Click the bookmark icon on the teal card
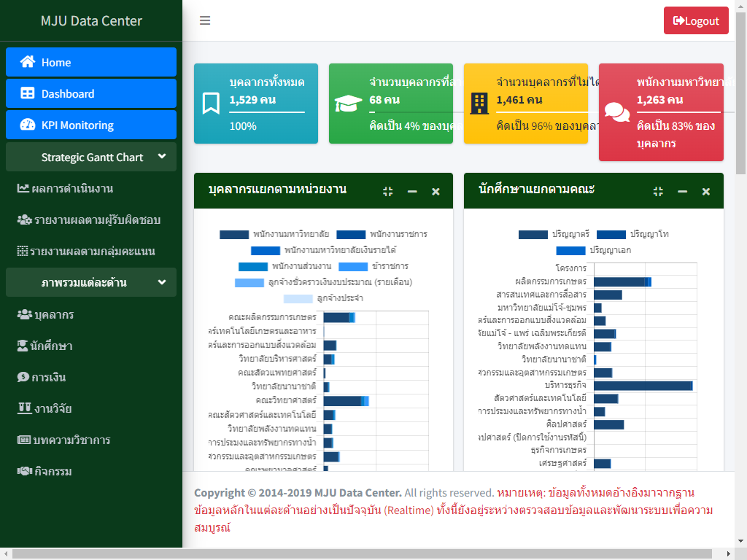 (x=211, y=104)
